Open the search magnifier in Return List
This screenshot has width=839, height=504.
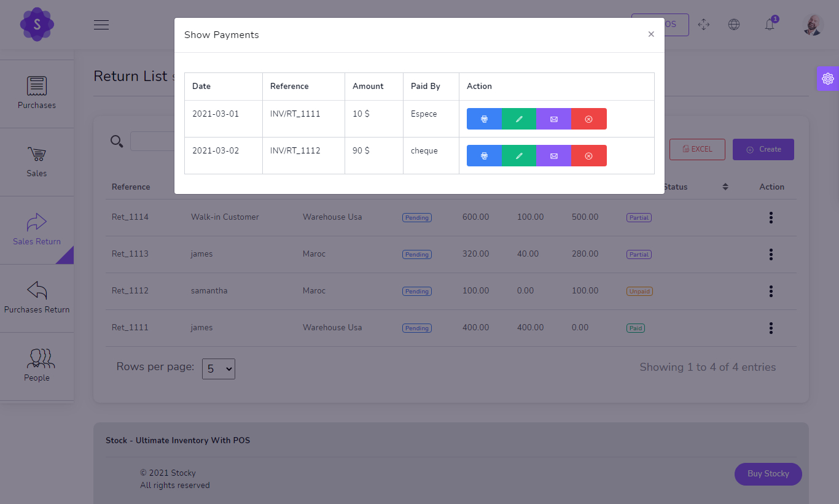pos(117,141)
